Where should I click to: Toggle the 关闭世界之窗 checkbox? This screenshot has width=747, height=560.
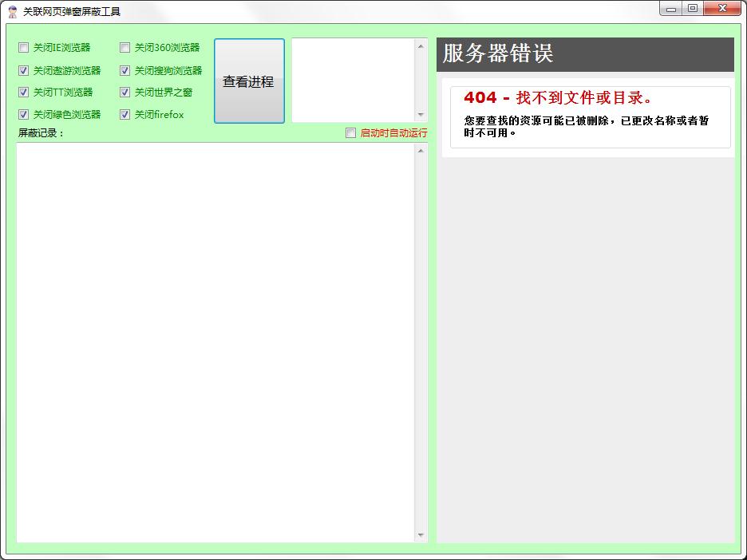125,93
